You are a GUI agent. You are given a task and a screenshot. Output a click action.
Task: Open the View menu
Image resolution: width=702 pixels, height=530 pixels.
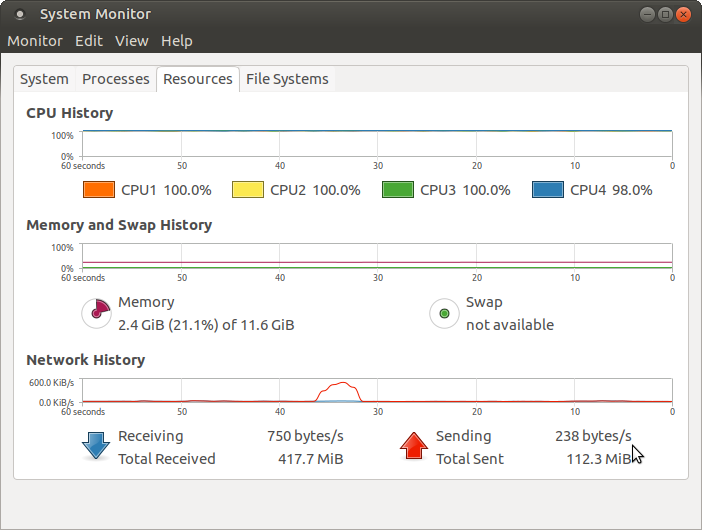(x=131, y=41)
